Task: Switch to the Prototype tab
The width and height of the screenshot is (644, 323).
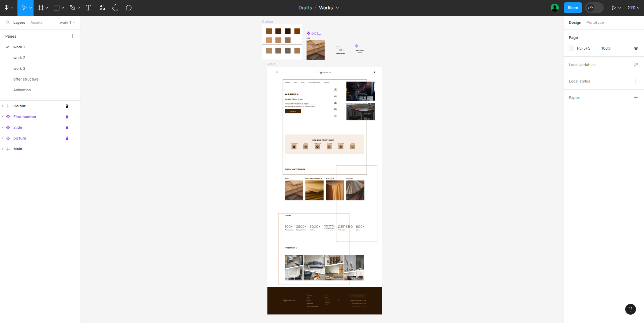Action: point(595,22)
